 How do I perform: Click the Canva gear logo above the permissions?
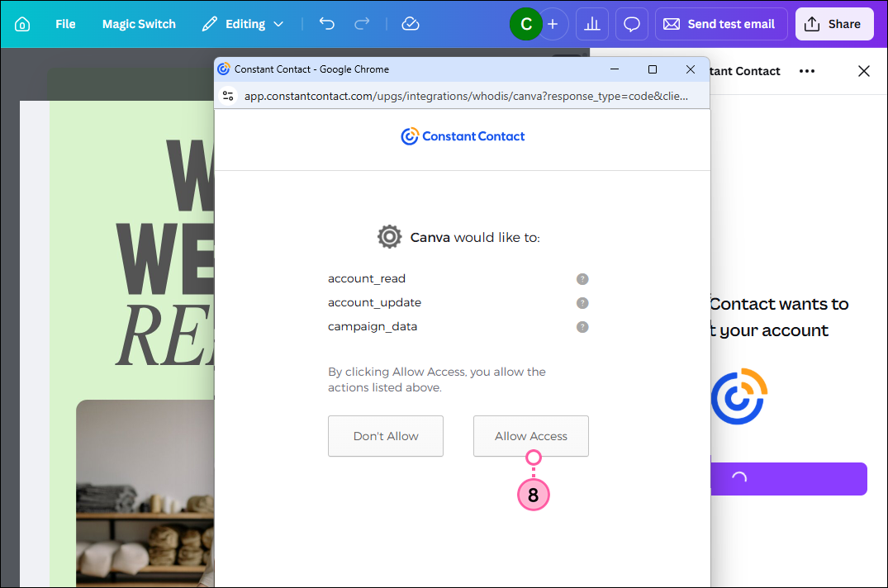coord(389,236)
